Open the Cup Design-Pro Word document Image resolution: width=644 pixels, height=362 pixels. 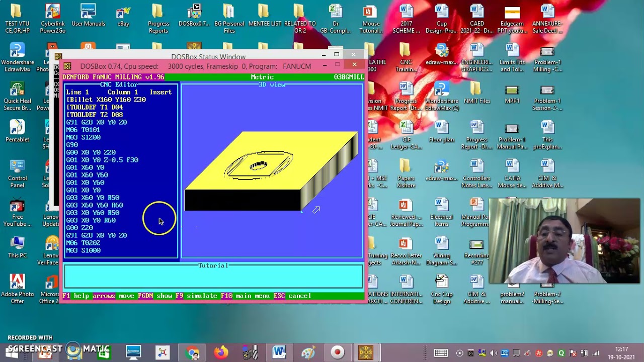(x=442, y=19)
